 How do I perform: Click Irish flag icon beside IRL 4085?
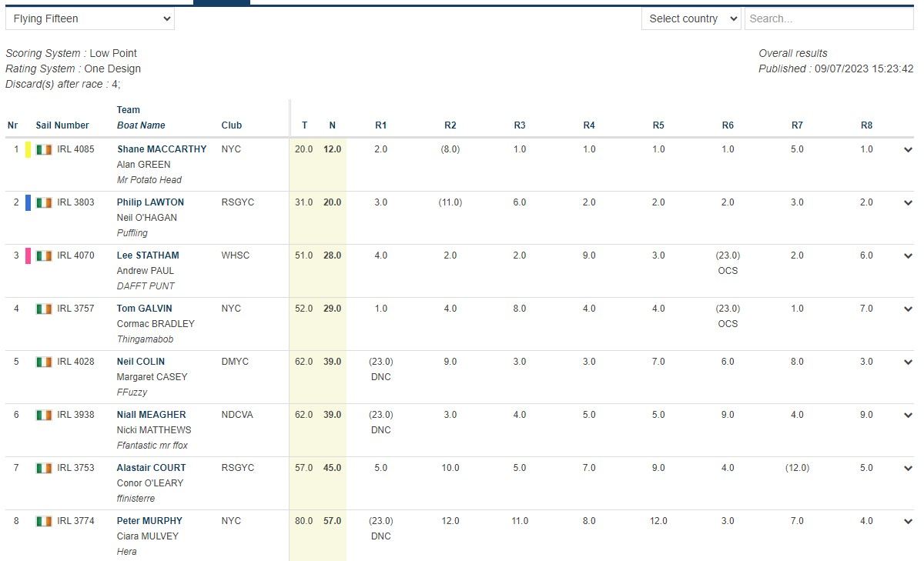coord(44,149)
